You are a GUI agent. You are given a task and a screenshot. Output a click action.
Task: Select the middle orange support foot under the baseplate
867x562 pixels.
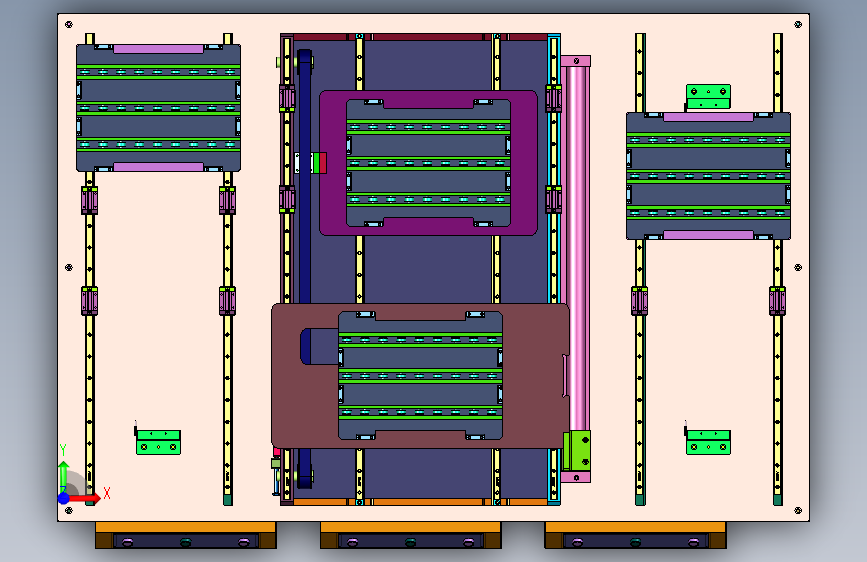411,535
